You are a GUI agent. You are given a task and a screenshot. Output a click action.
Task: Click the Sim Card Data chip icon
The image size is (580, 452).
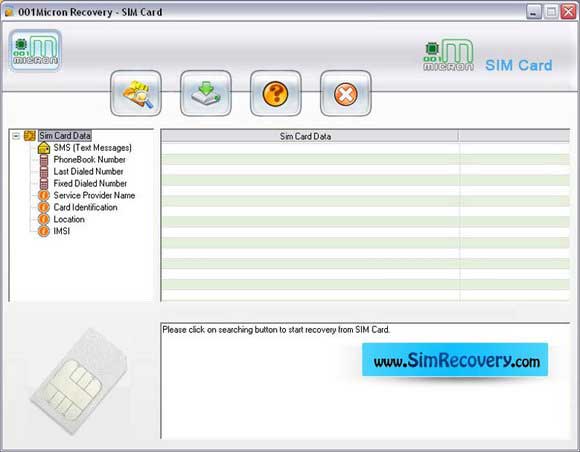(x=30, y=136)
